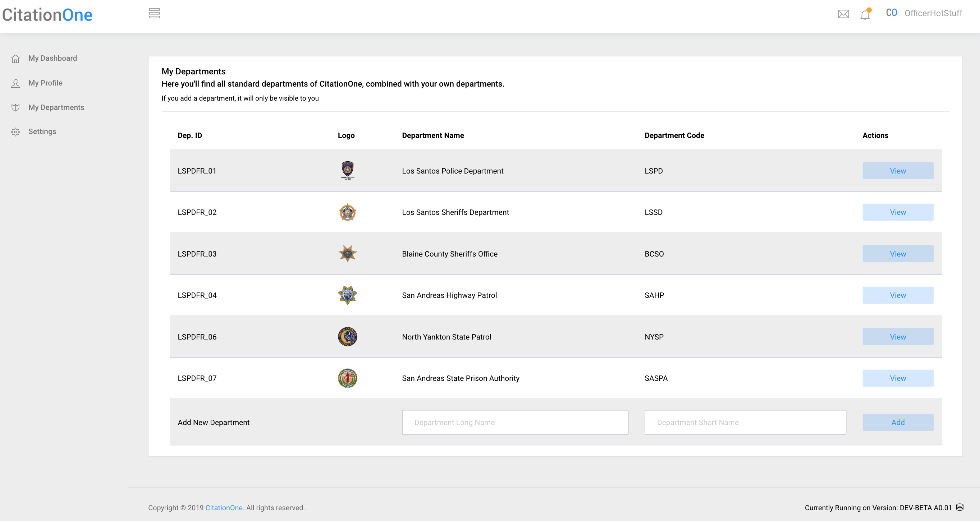
Task: Open the OfficerHotStuff user menu
Action: (x=933, y=13)
